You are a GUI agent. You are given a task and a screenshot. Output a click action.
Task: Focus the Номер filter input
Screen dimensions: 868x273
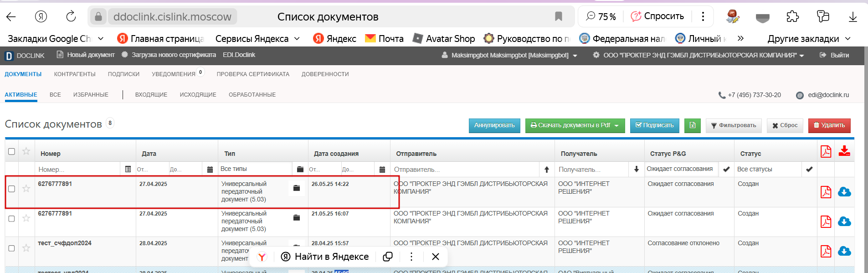(77, 170)
